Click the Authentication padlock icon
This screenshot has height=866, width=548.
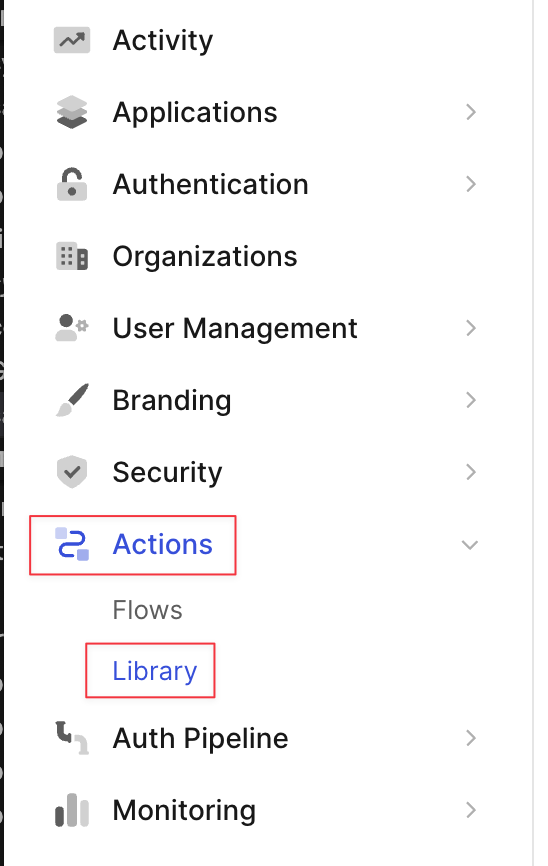pyautogui.click(x=72, y=184)
